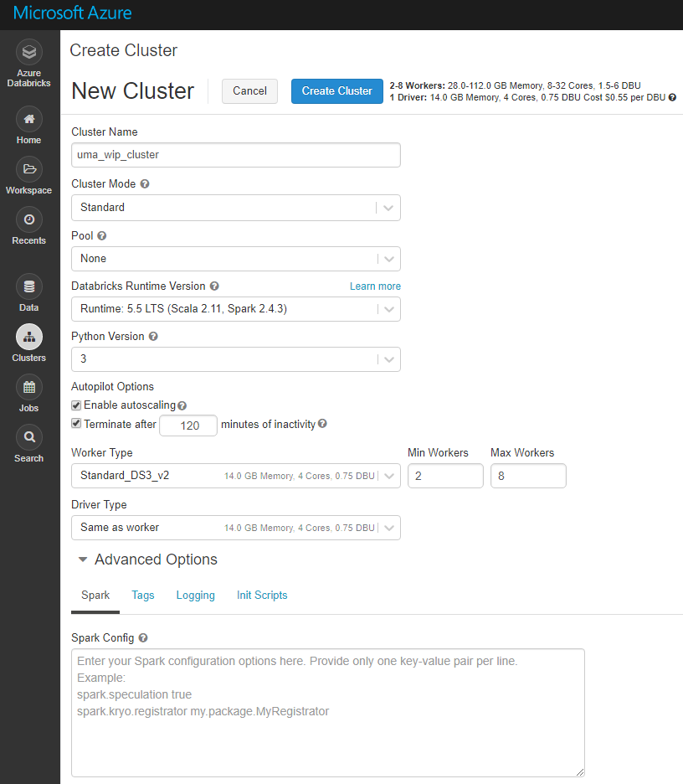Screen dimensions: 683x784
Task: Toggle the Terminate after checkbox
Action: point(76,424)
